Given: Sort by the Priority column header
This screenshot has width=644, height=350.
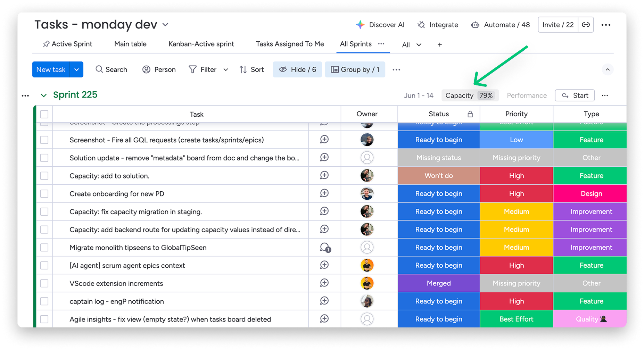Looking at the screenshot, I should (x=517, y=114).
